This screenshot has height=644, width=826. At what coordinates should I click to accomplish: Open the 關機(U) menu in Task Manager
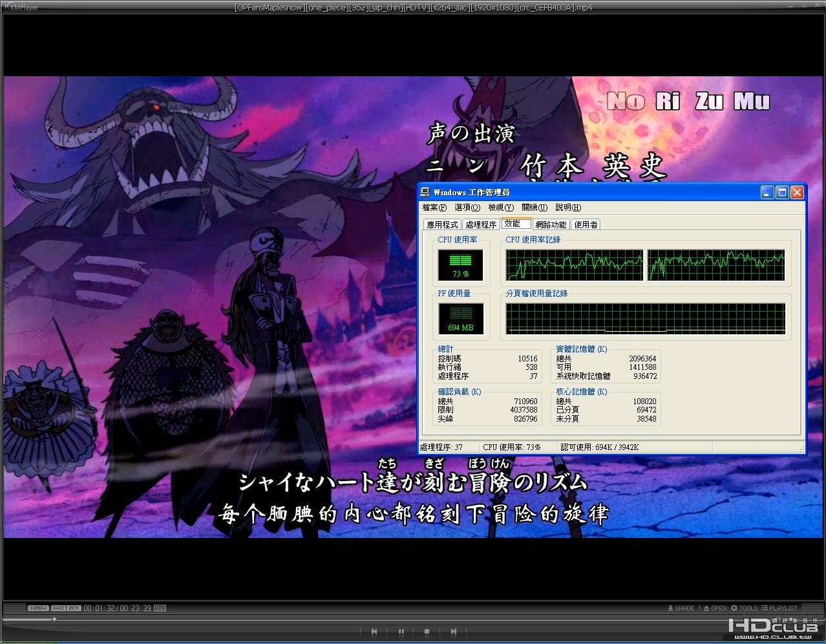[x=535, y=208]
